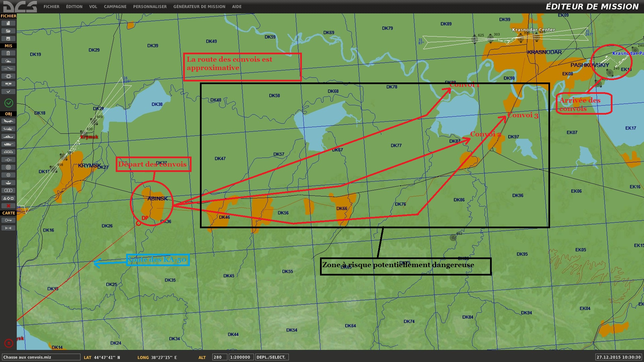
Task: Open the weather settings cloud icon
Action: click(8, 61)
